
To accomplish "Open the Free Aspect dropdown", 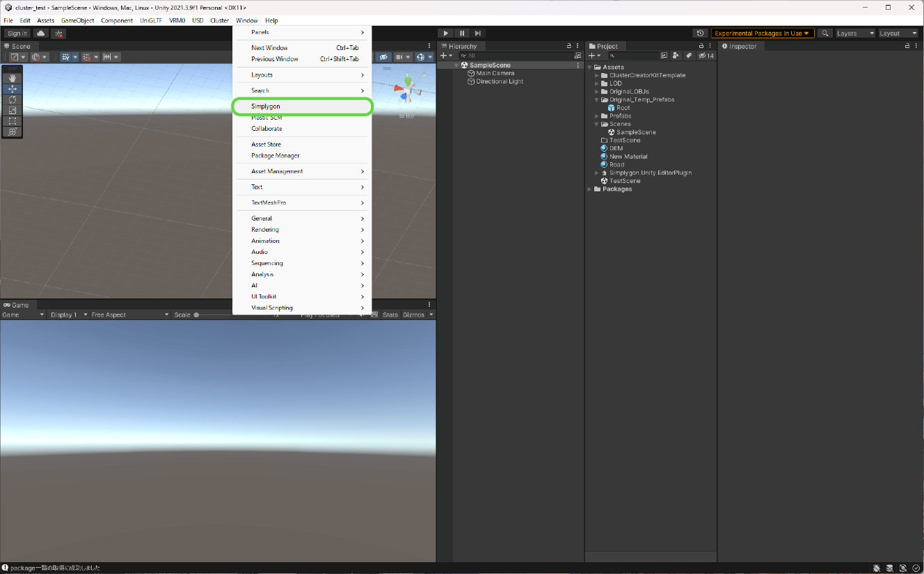I will [129, 315].
